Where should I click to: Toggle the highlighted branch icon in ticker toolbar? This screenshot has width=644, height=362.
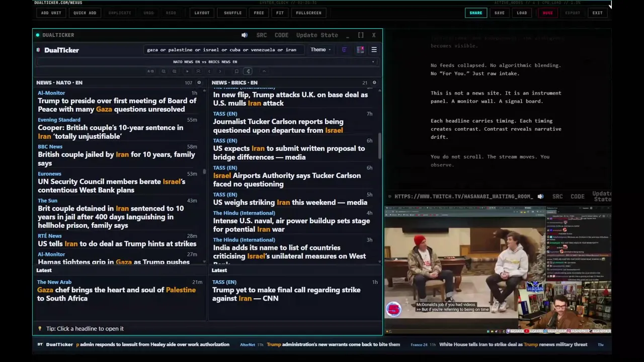(248, 71)
